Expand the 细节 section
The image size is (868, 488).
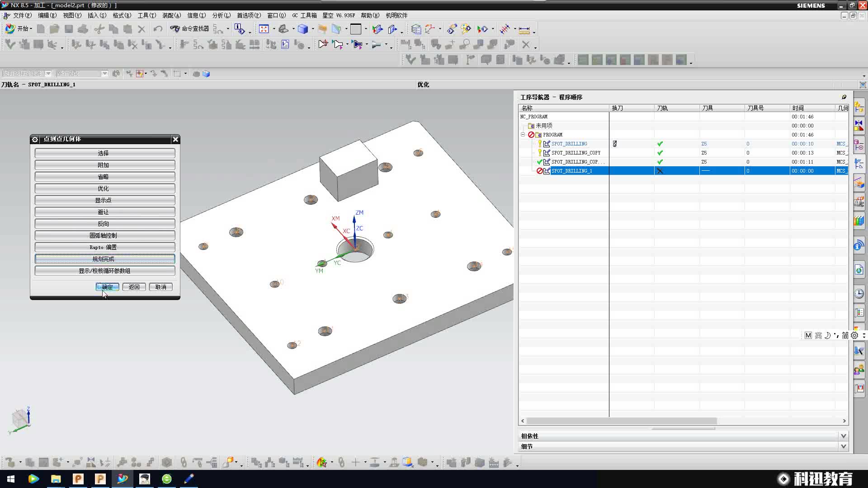pyautogui.click(x=843, y=446)
